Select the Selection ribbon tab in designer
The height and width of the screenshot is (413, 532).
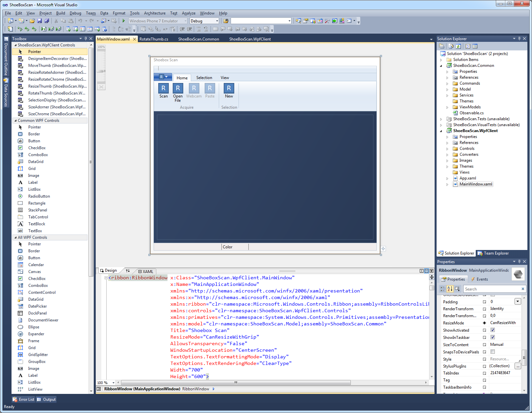204,78
